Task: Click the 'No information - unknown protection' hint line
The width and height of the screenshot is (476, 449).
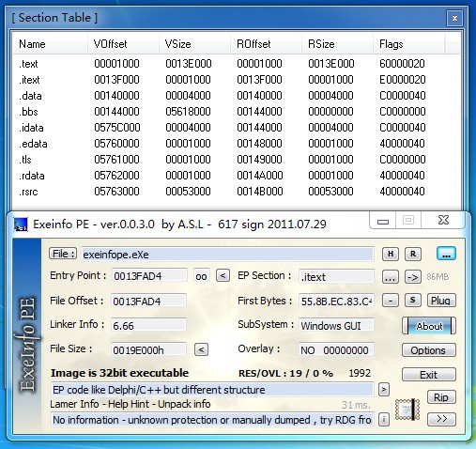Action: 212,420
